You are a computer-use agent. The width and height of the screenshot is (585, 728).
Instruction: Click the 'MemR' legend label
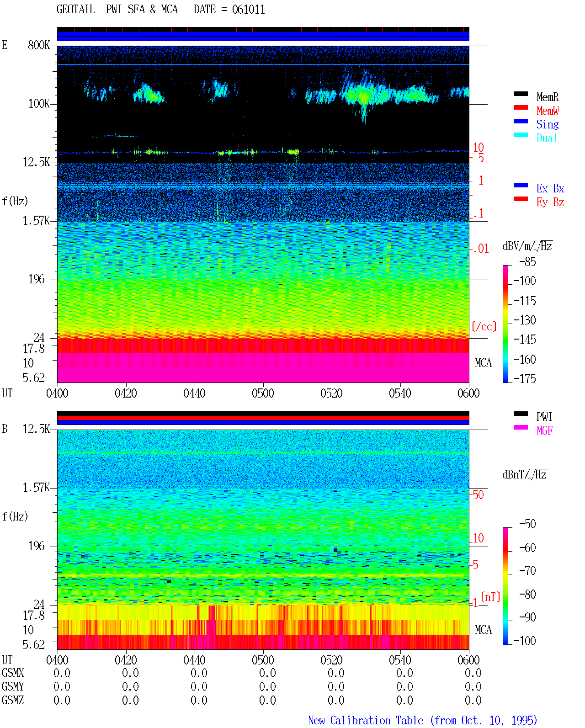(548, 97)
